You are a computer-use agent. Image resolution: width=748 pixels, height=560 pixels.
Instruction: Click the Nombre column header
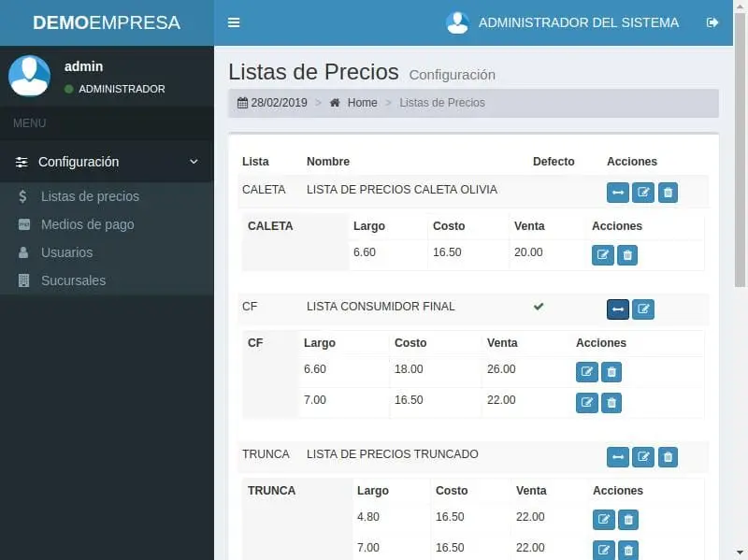point(328,161)
